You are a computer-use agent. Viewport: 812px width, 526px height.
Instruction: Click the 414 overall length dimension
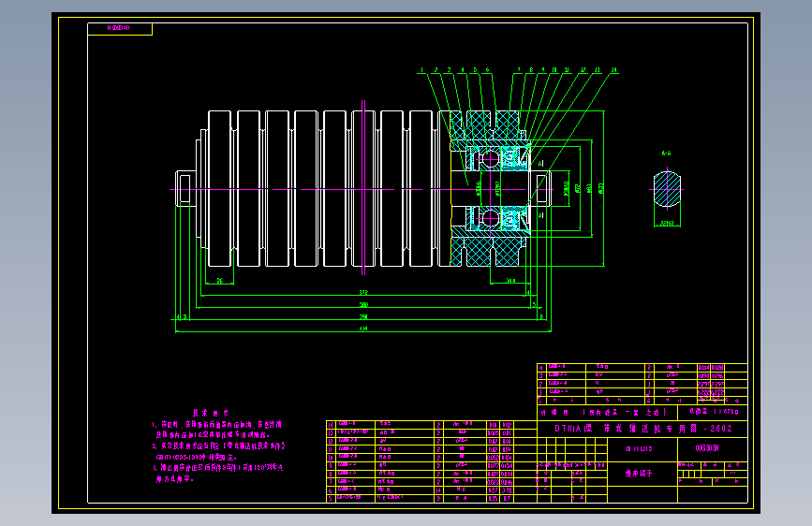(363, 329)
